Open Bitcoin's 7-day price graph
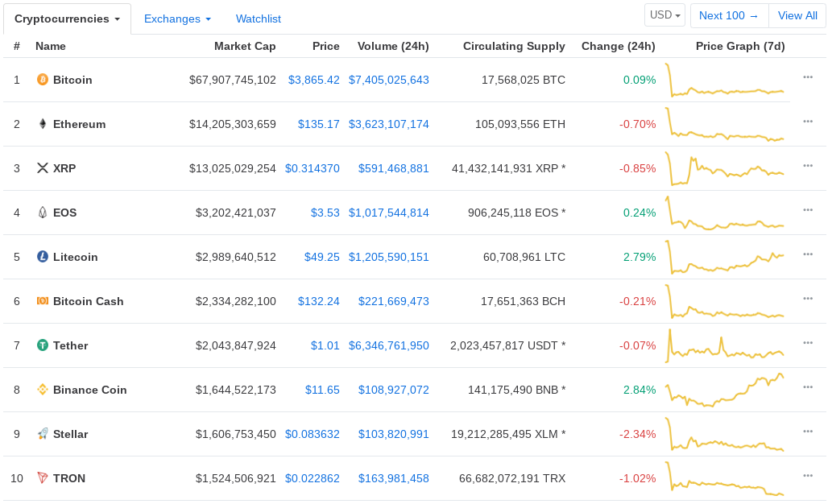This screenshot has height=504, width=828. coord(725,81)
